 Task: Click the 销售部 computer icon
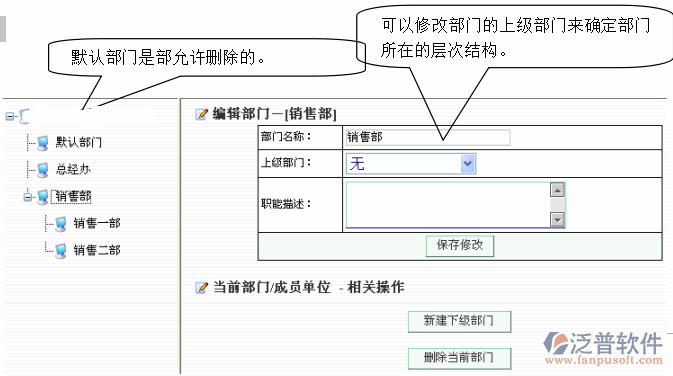point(42,197)
